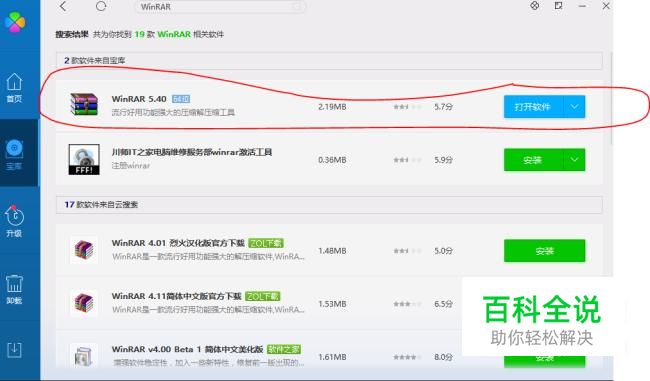Screen dimensions: 650x381
Task: Refresh the page with the circular arrow
Action: [101, 6]
